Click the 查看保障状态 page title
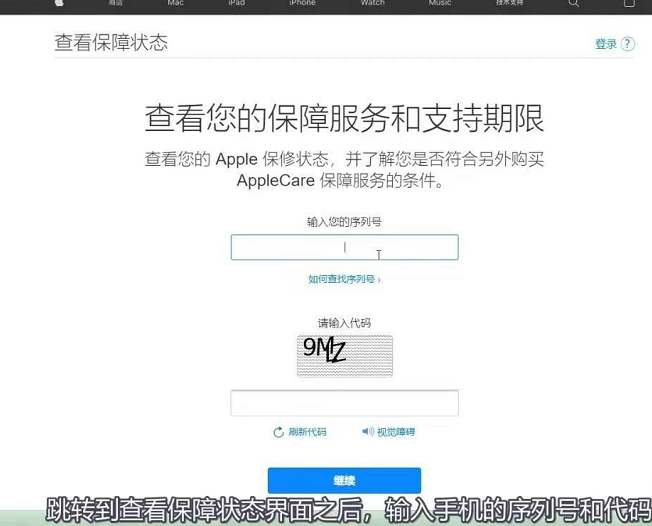 pos(111,42)
